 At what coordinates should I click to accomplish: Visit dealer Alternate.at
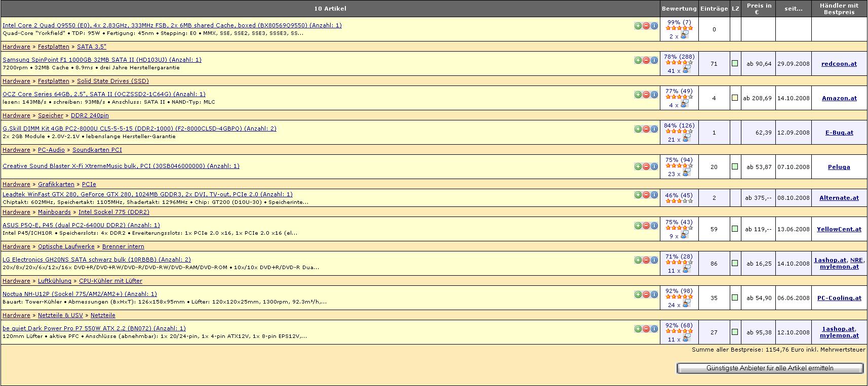[x=839, y=198]
